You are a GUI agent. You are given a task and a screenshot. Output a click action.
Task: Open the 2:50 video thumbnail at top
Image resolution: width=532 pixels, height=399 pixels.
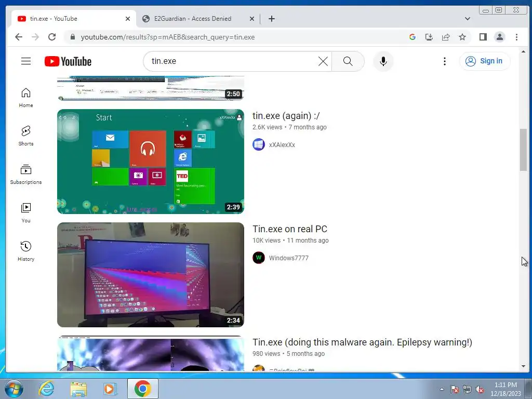click(x=150, y=88)
